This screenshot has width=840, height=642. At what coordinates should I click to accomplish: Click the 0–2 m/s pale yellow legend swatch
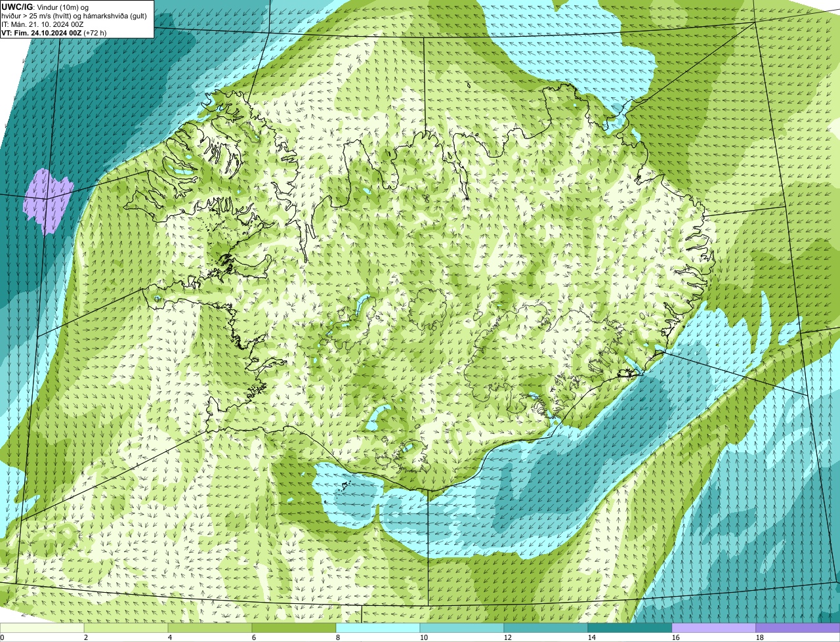[x=42, y=628]
